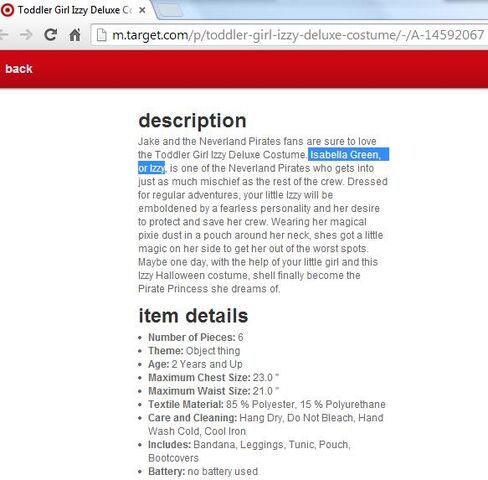Open the home page with the house icon
The height and width of the screenshot is (480, 488).
(x=75, y=35)
